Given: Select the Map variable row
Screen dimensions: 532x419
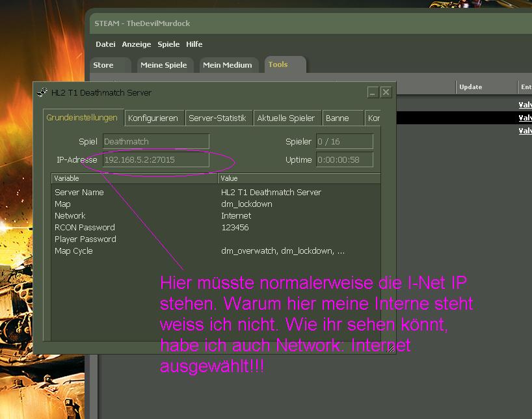Looking at the screenshot, I should tap(216, 204).
